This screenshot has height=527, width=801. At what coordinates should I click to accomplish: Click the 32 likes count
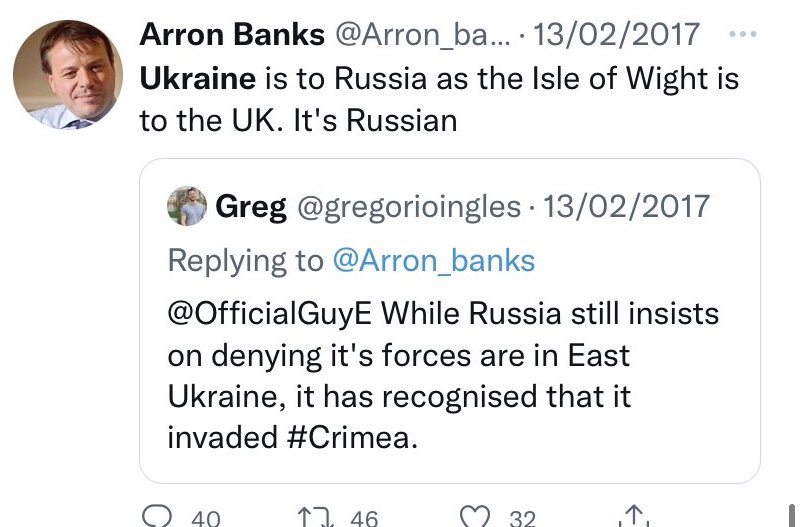point(523,518)
